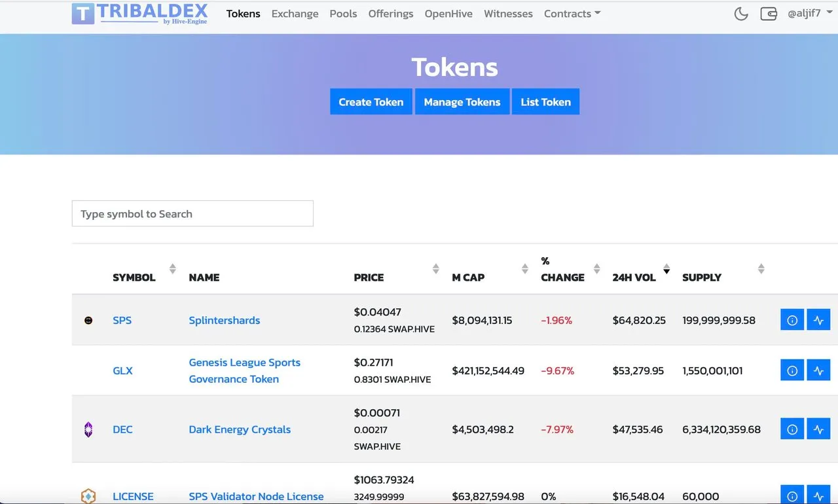The height and width of the screenshot is (504, 838).
Task: Open the wallet icon in header
Action: (769, 14)
